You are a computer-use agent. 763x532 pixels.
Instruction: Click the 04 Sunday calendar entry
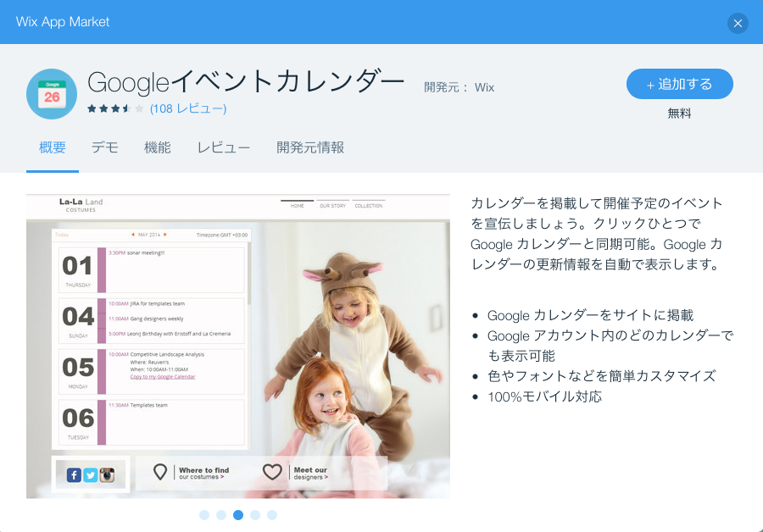point(152,321)
